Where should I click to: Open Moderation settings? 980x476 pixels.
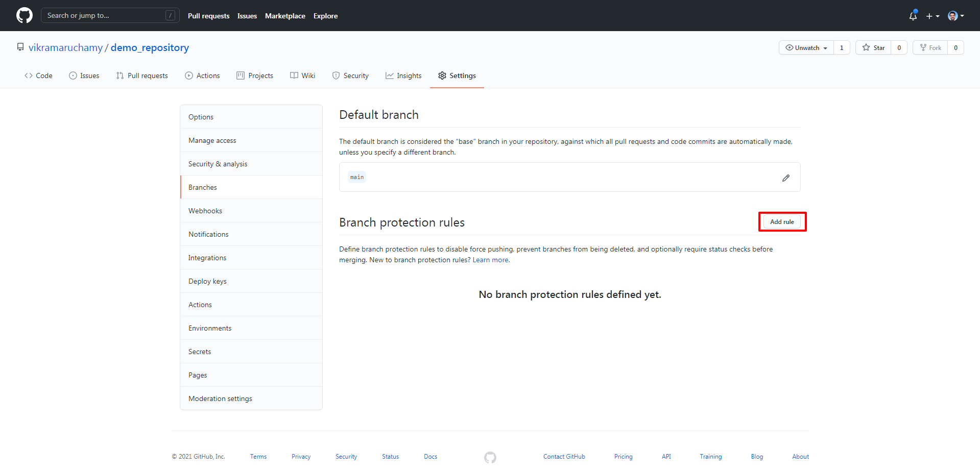pyautogui.click(x=220, y=398)
